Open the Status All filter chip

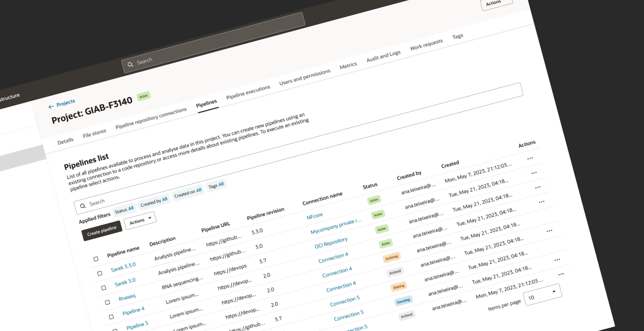pos(124,210)
